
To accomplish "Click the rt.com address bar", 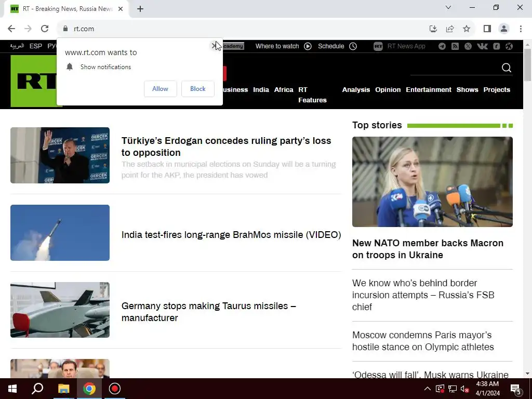I will point(244,29).
